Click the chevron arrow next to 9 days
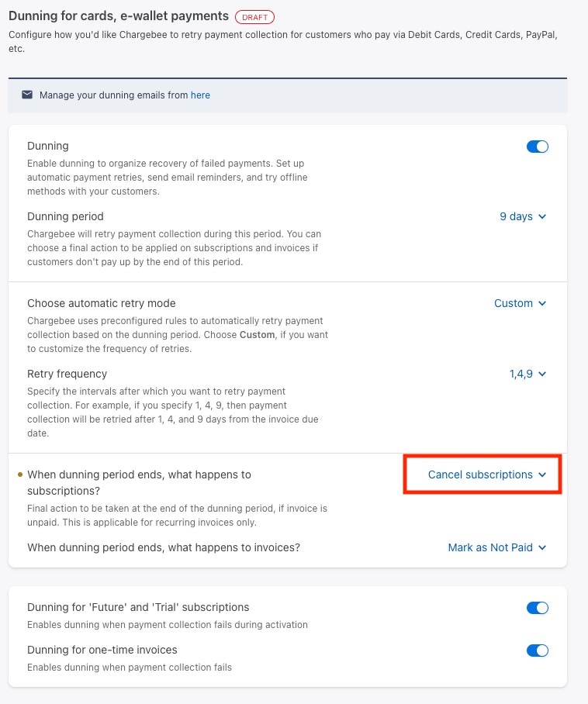Screen dimensions: 588x704 pyautogui.click(x=542, y=216)
